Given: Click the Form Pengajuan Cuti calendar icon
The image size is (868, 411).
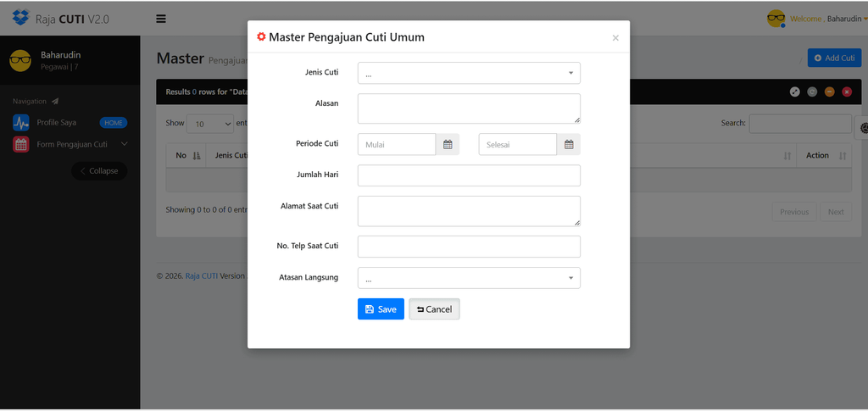Looking at the screenshot, I should pos(21,144).
